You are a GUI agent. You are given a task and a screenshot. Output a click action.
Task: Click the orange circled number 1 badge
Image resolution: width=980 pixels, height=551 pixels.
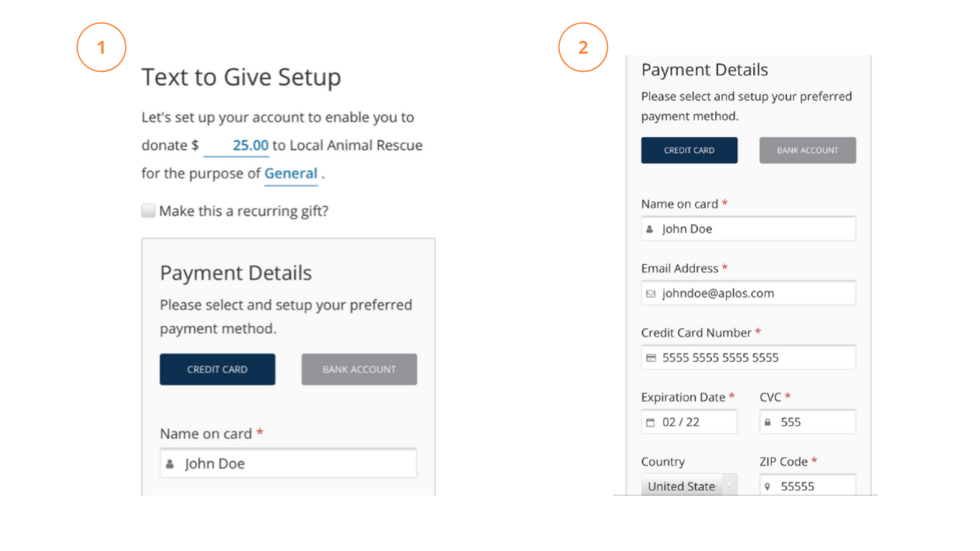[102, 47]
